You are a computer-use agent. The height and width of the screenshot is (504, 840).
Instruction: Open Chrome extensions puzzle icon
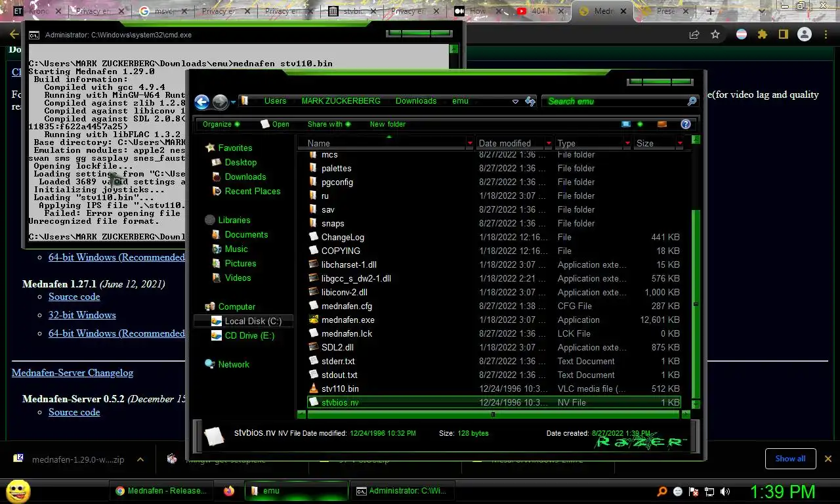point(762,35)
